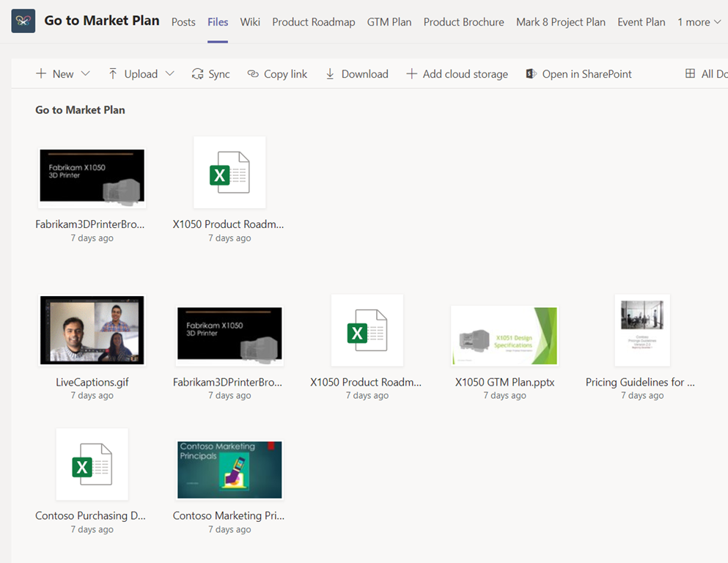Click the Go to Market Plan folder breadcrumb

pos(81,110)
